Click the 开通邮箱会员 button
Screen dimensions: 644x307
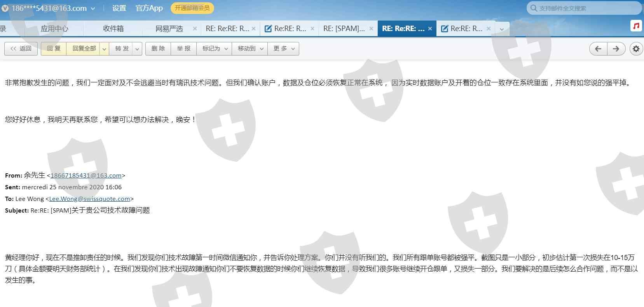(192, 8)
